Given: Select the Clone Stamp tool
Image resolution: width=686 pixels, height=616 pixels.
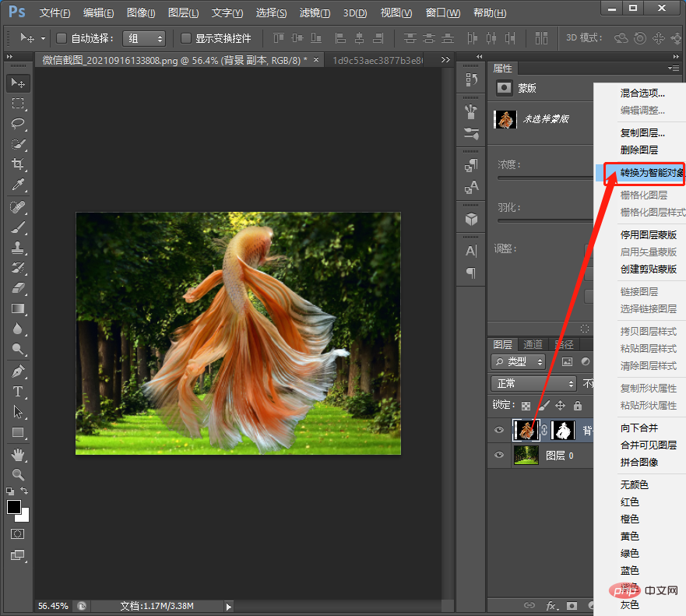Looking at the screenshot, I should coord(18,248).
